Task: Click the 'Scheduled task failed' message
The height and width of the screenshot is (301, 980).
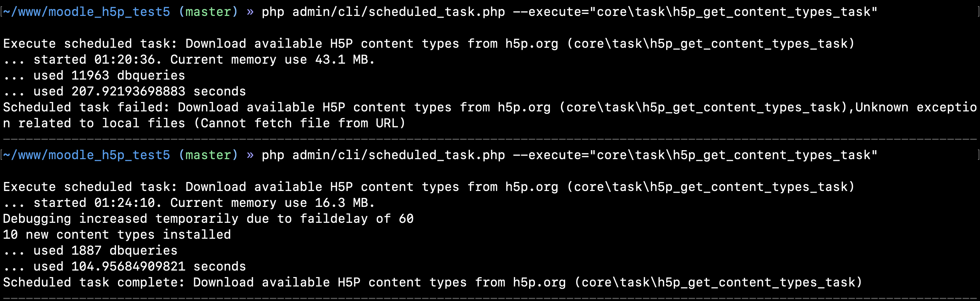Action: 490,115
